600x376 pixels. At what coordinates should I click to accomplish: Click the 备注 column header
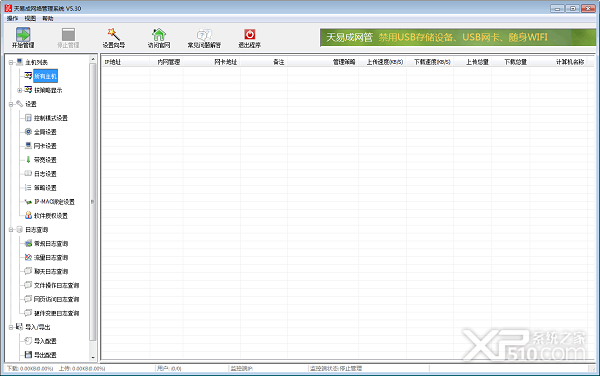264,62
